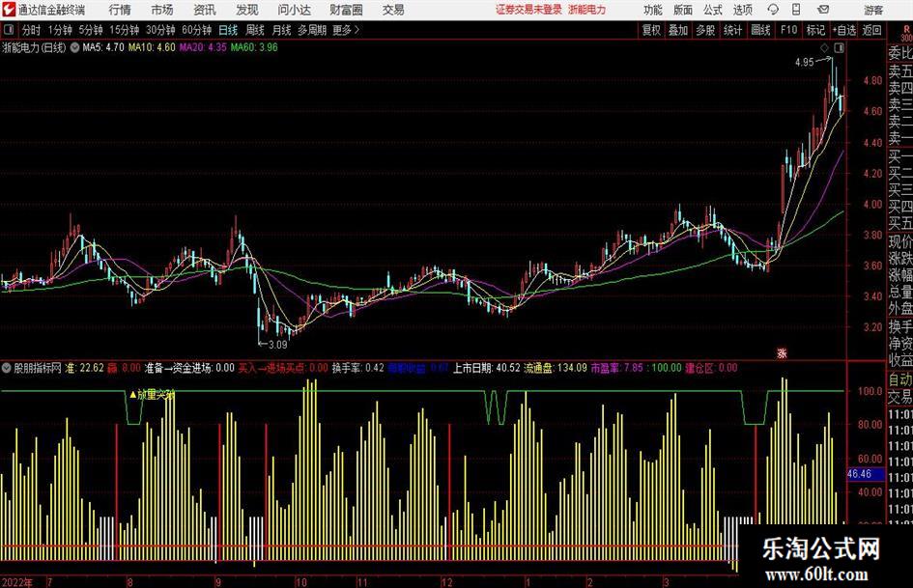Click the 标记 mark button

point(815,30)
